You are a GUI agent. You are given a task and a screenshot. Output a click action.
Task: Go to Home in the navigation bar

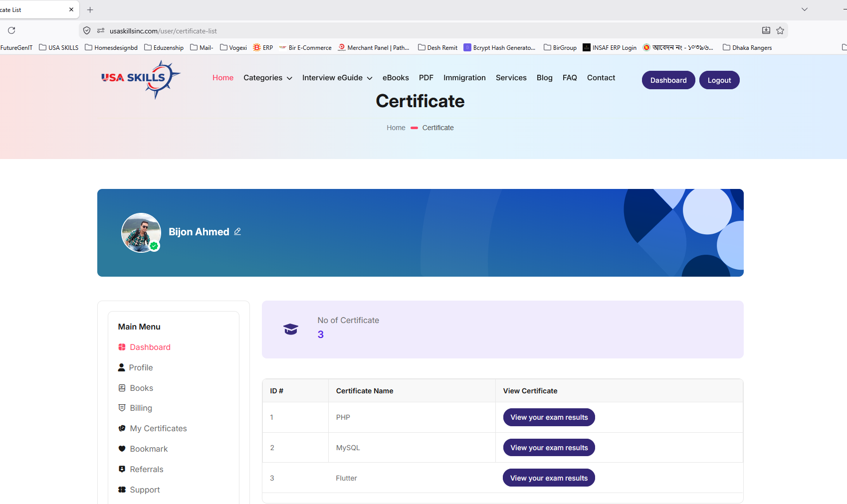[223, 78]
